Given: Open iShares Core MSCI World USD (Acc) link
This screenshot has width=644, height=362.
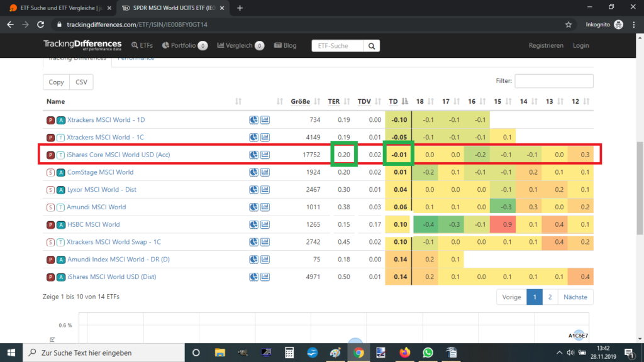Looking at the screenshot, I should [118, 155].
